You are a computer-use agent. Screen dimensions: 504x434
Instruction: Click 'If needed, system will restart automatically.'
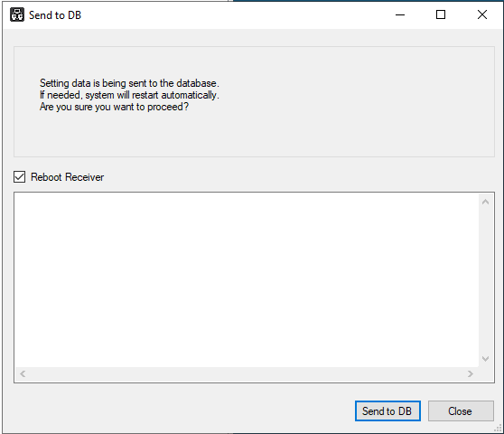click(x=129, y=95)
